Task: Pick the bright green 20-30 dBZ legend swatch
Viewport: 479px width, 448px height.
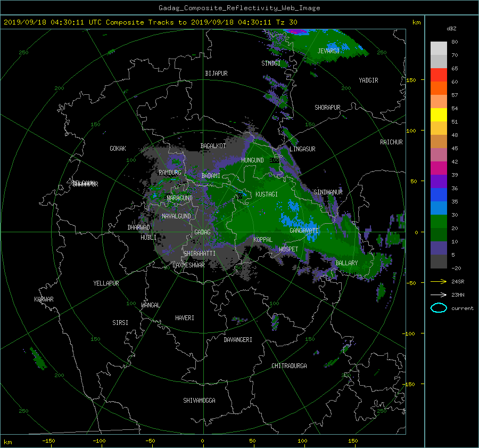Action: 439,222
